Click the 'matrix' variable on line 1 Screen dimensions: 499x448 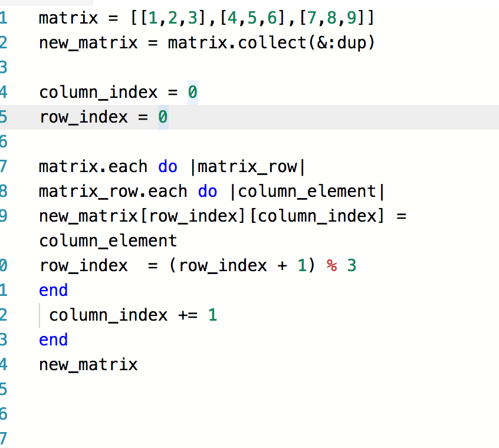[68, 18]
